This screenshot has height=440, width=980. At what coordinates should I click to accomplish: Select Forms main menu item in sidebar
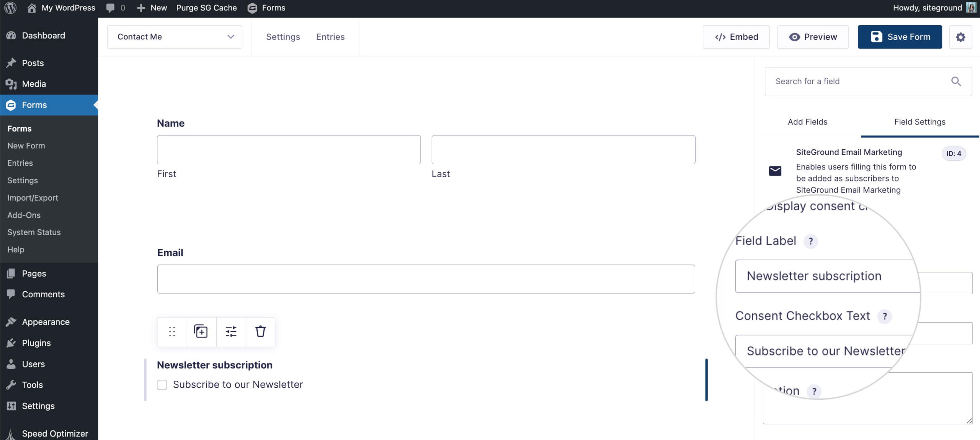point(49,105)
